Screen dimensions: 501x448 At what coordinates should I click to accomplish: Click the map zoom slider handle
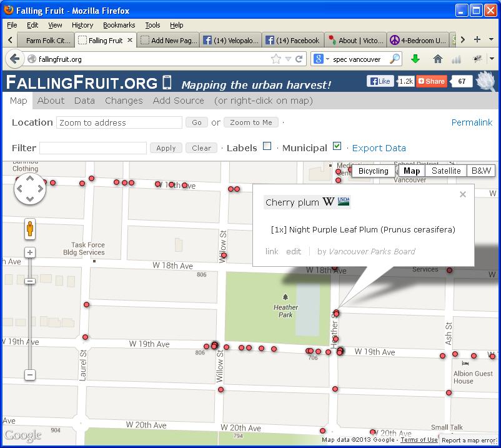30,281
